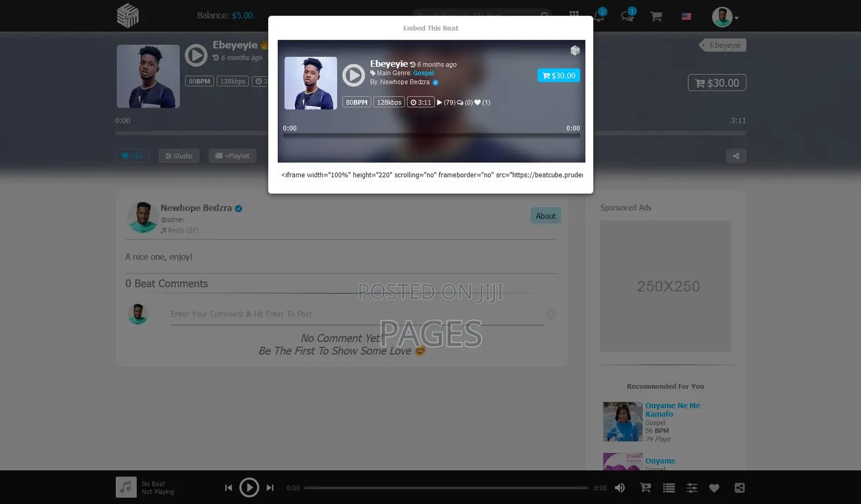Screen dimensions: 861x504
Task: Click the blue $30.00 buy button in embed
Action: [558, 75]
